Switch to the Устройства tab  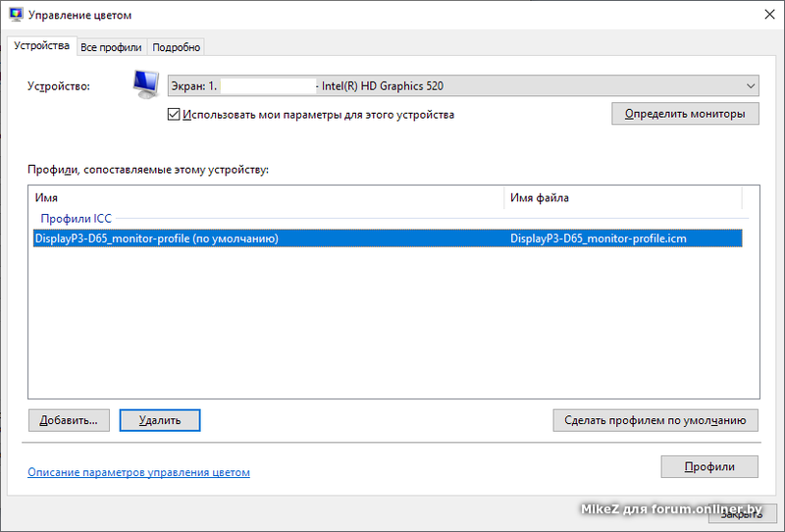click(x=42, y=46)
